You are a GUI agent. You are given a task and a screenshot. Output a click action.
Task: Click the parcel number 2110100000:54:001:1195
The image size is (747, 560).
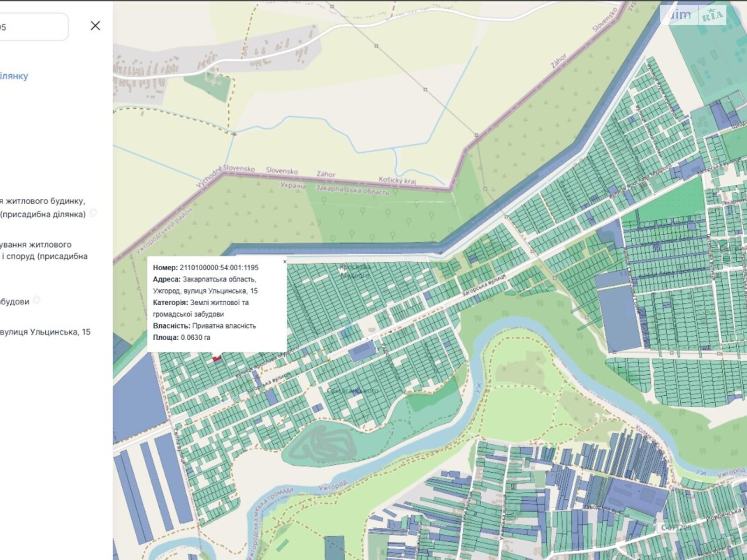218,268
